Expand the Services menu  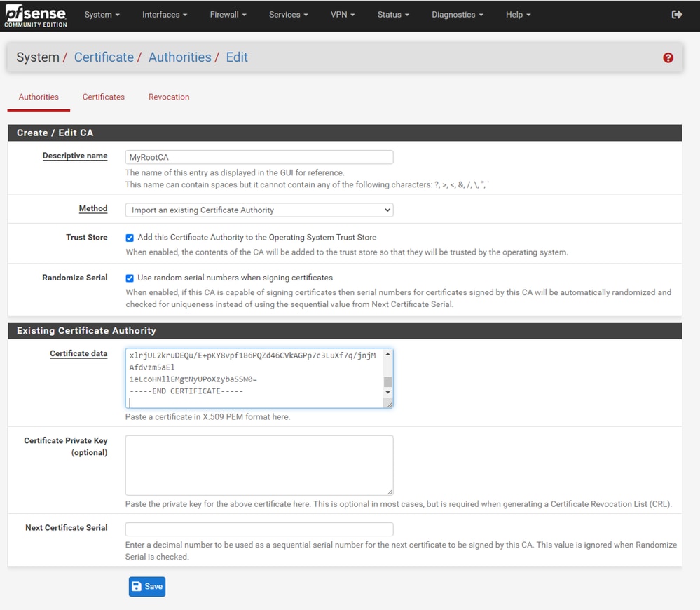pyautogui.click(x=288, y=15)
